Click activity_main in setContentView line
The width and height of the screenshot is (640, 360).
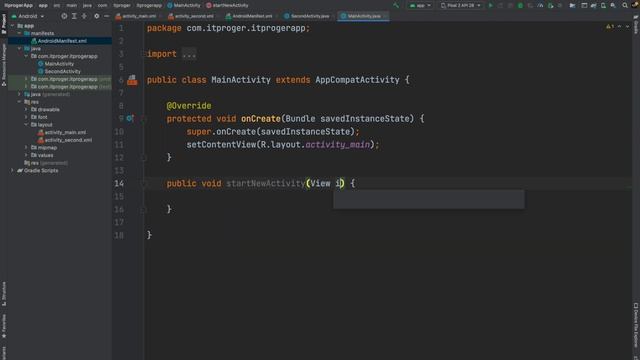point(338,144)
